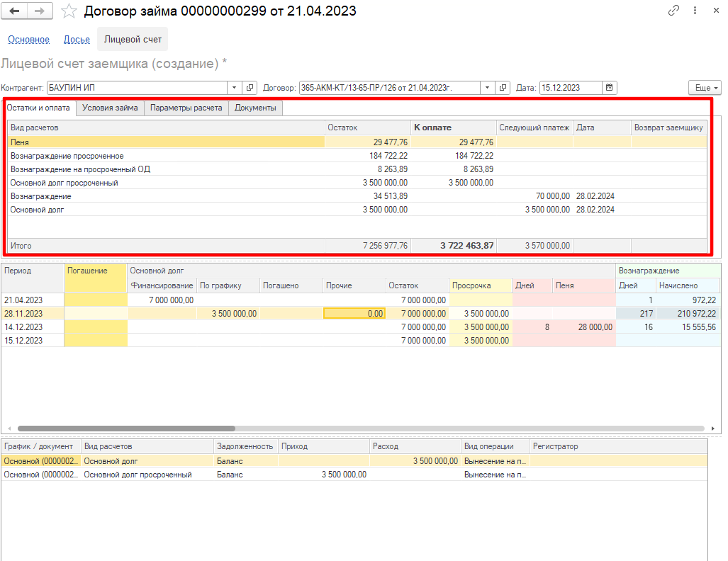Click the Следующий платеж column header
This screenshot has height=561, width=728.
pos(534,127)
